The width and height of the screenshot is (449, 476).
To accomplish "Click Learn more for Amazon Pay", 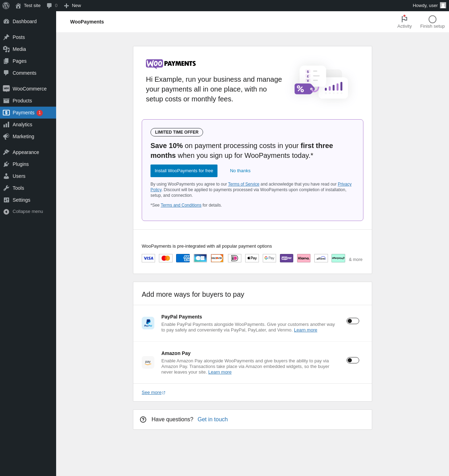I will [x=220, y=372].
